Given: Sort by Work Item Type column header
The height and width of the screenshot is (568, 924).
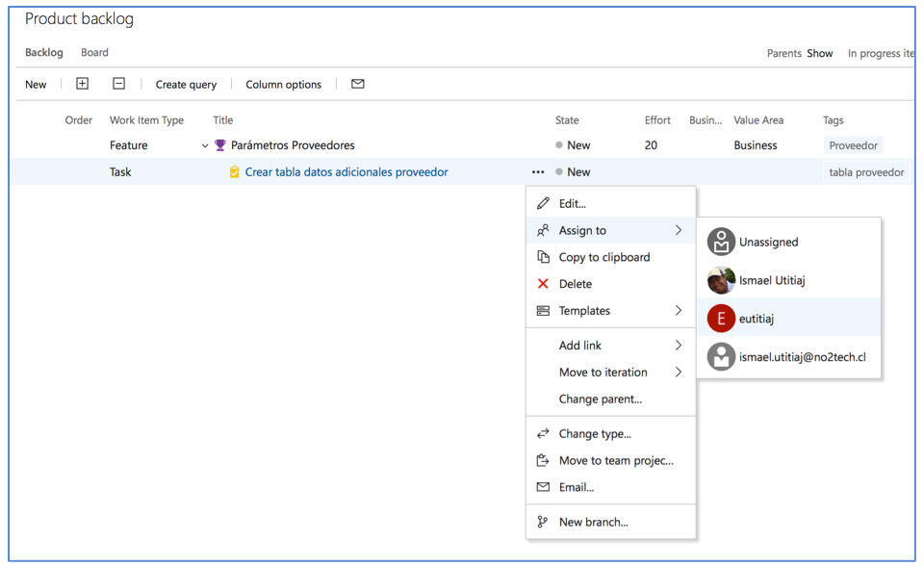Looking at the screenshot, I should coord(146,120).
